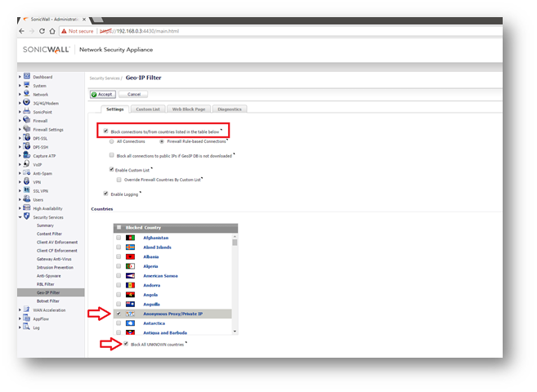The width and height of the screenshot is (537, 392).
Task: Select Firewall Rule-based Connections radio button
Action: pyautogui.click(x=162, y=141)
